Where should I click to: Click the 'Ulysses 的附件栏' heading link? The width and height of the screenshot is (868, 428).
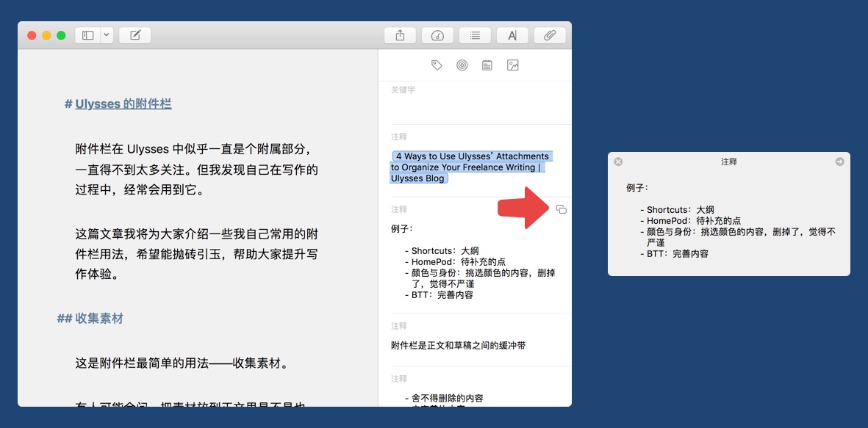[123, 104]
